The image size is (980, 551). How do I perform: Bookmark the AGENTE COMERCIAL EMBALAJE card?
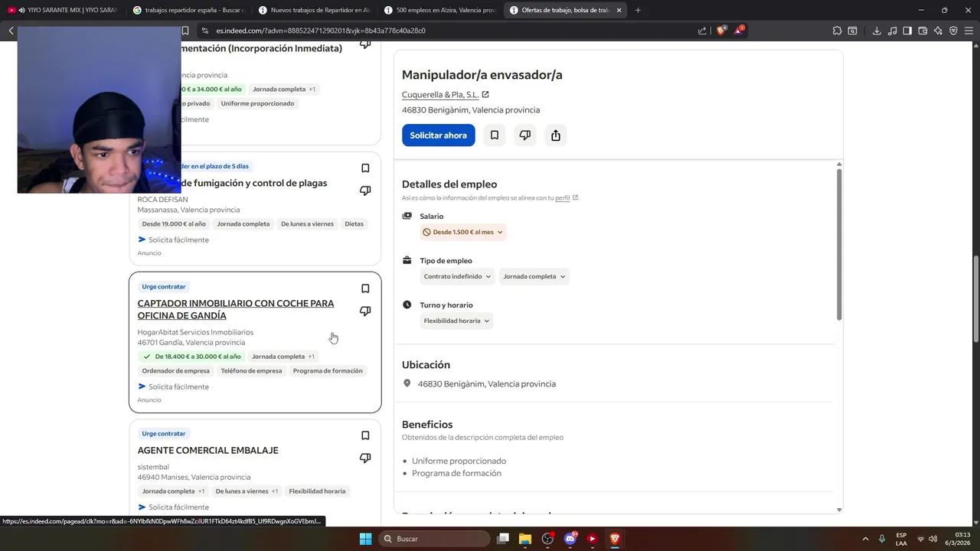coord(365,435)
